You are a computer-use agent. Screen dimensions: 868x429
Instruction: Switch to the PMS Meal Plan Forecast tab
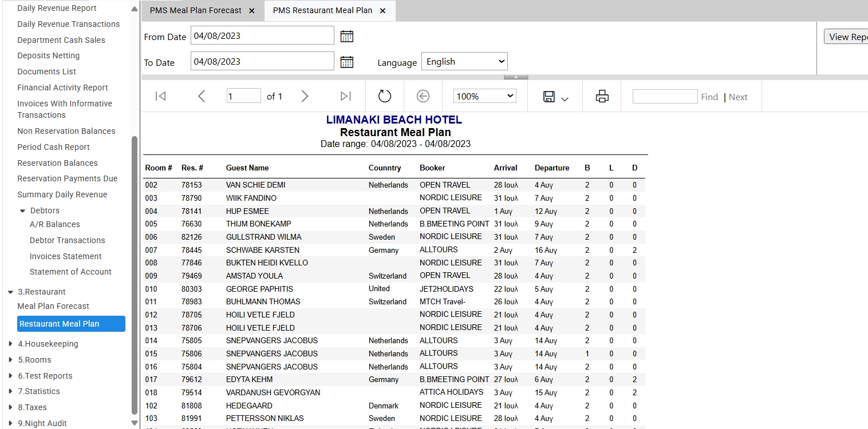coord(196,11)
